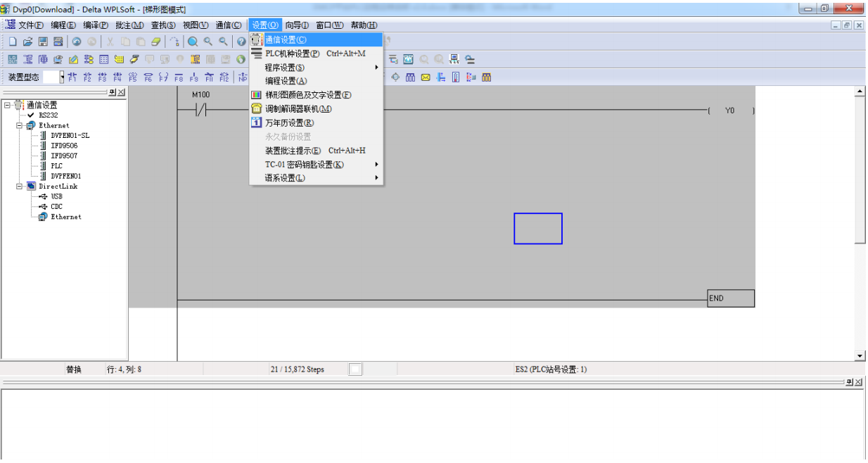
Task: Open the 装置型态 dropdown
Action: pyautogui.click(x=62, y=77)
